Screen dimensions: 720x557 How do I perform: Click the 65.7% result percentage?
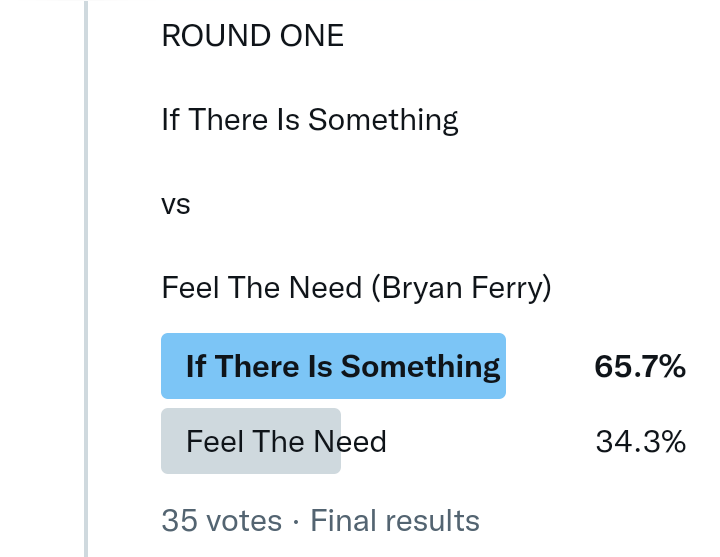tap(640, 366)
